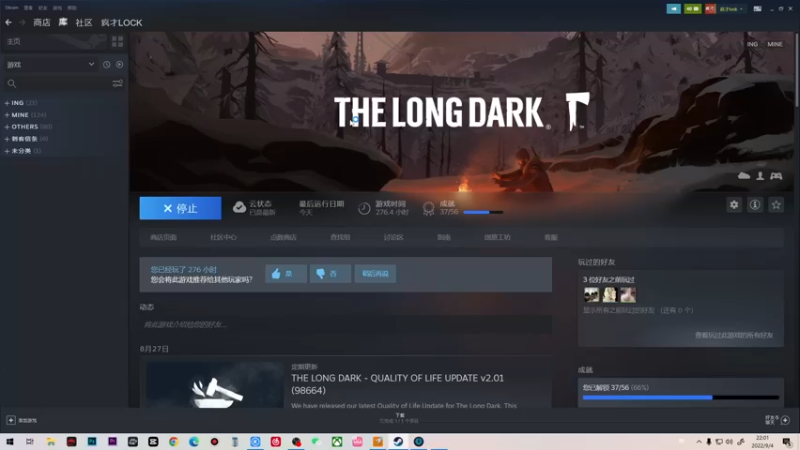
Task: Open the Quality of Life Update v2.01 news
Action: pyautogui.click(x=397, y=384)
